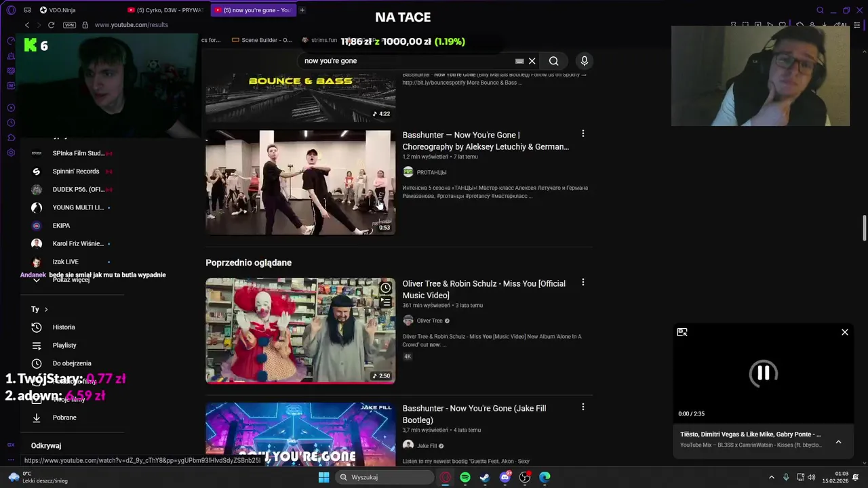Click the YouTube search magnifier button
This screenshot has width=868, height=488.
pos(553,61)
